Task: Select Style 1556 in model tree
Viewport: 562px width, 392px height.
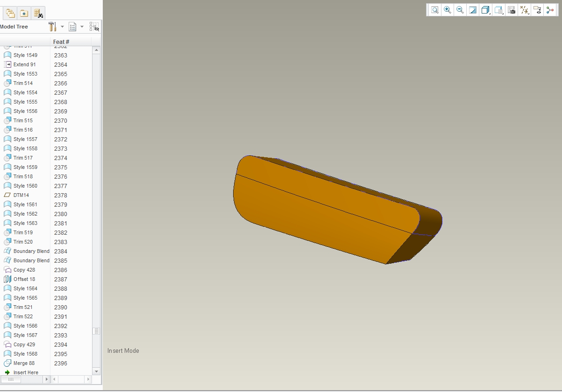Action: tap(25, 111)
